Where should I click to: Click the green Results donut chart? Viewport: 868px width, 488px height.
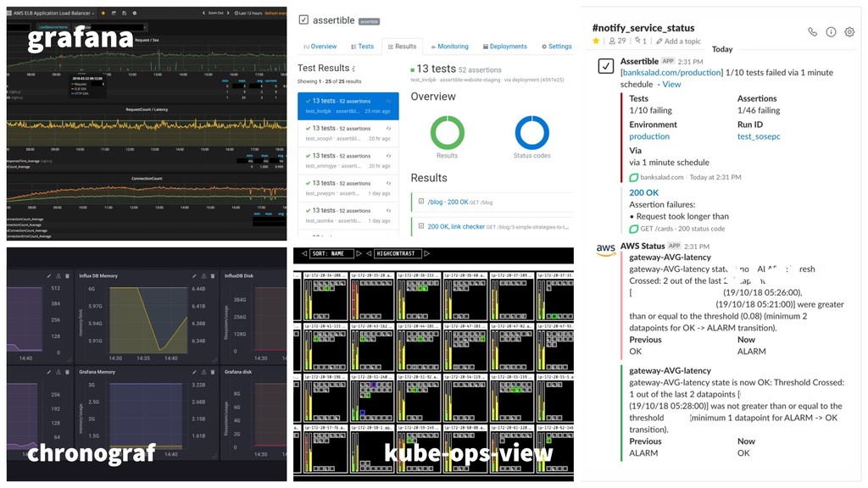448,133
